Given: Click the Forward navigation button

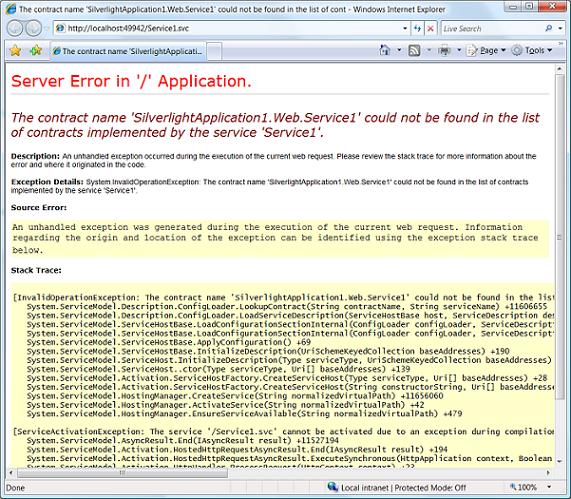Looking at the screenshot, I should (x=34, y=28).
